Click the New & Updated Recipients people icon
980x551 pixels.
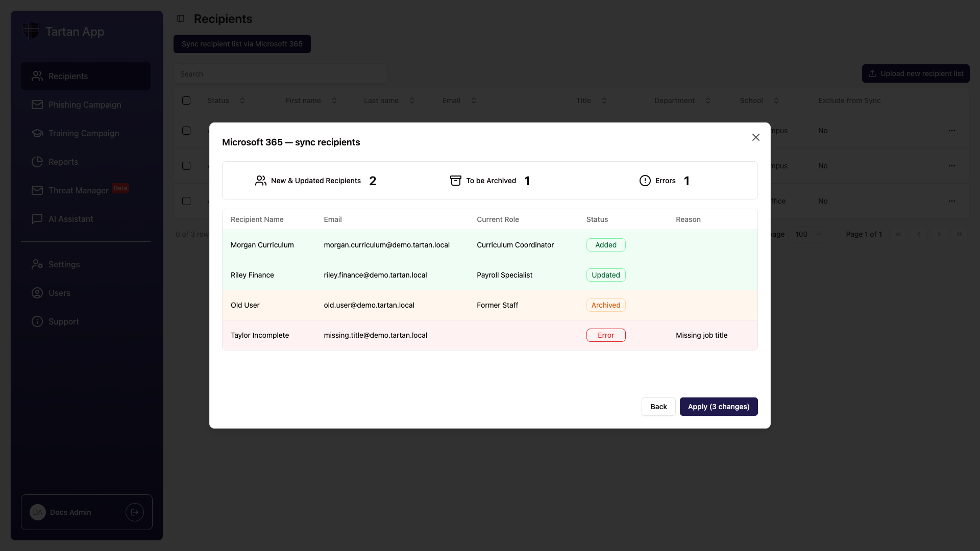click(261, 181)
